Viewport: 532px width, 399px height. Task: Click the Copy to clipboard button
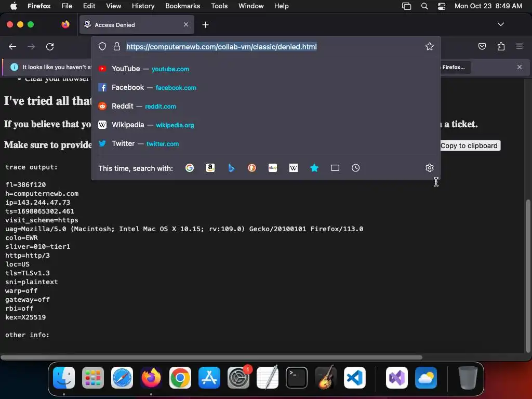pos(469,145)
